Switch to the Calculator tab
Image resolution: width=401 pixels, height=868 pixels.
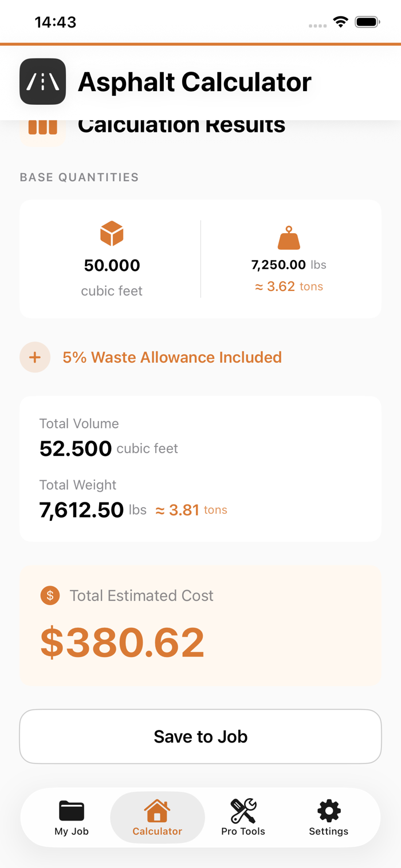coord(157,818)
